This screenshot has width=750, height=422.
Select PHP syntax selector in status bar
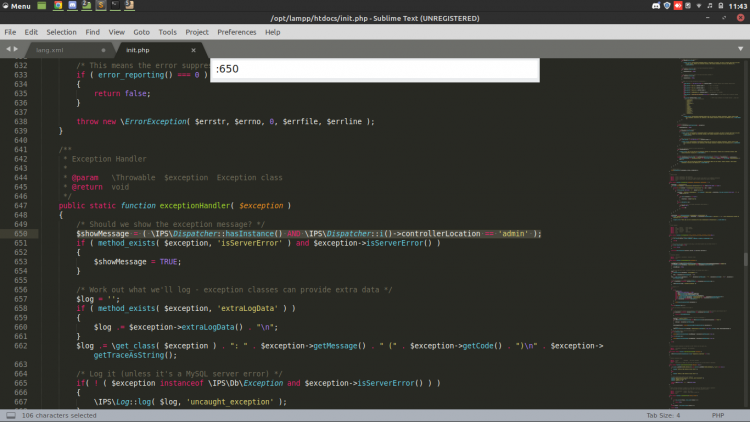717,415
